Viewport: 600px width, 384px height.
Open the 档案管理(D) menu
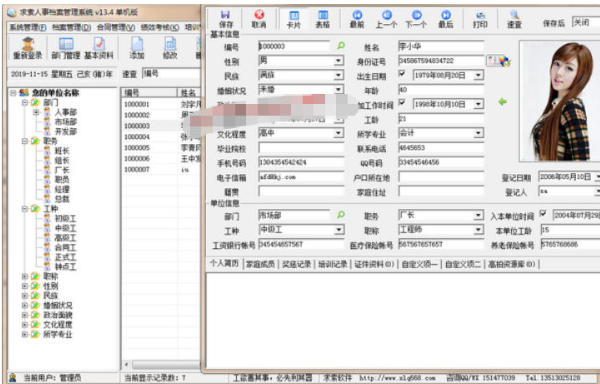(x=72, y=28)
